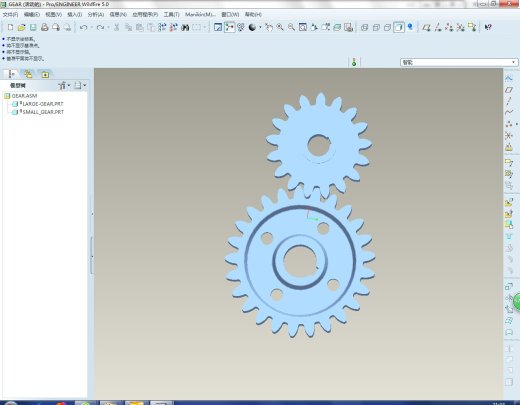Refit the model to the screen
This screenshot has width=520, height=405.
coord(303,27)
